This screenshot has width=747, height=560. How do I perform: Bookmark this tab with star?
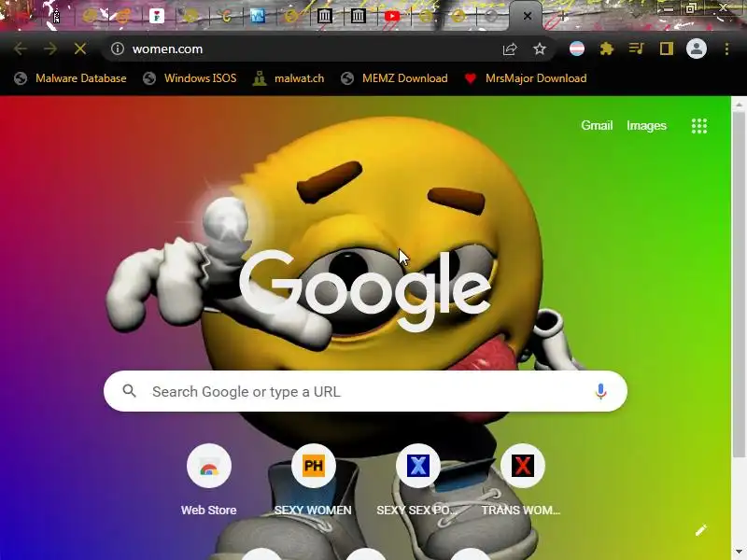pos(540,49)
